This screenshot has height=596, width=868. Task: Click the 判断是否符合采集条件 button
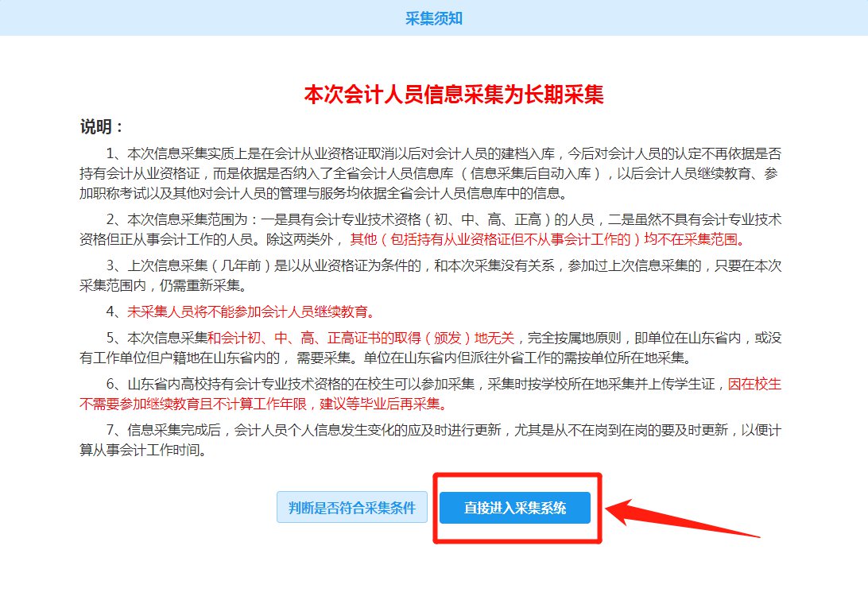point(352,508)
